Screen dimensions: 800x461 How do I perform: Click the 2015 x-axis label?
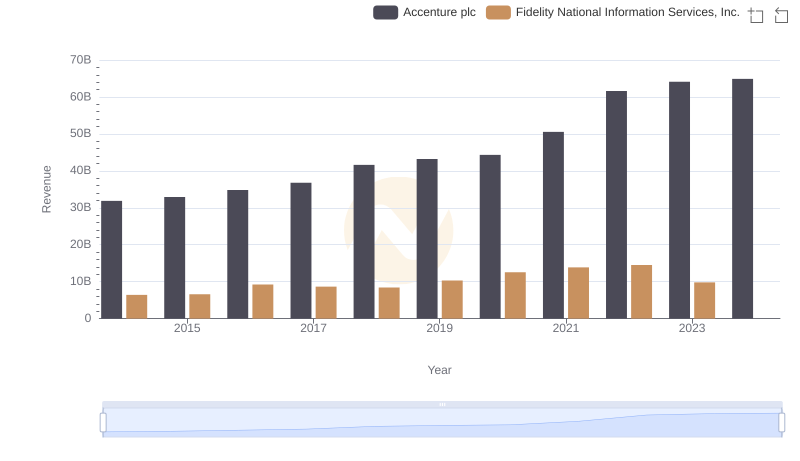[187, 328]
